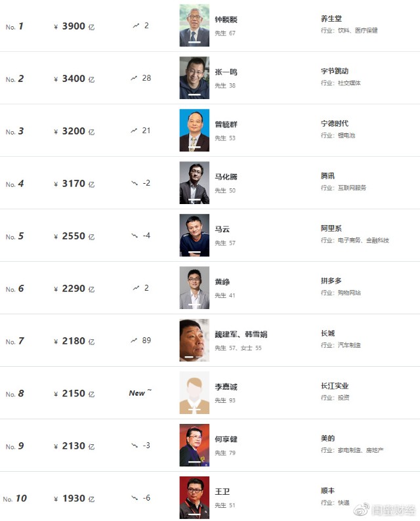Click 马云's portrait thumbnail

click(194, 236)
